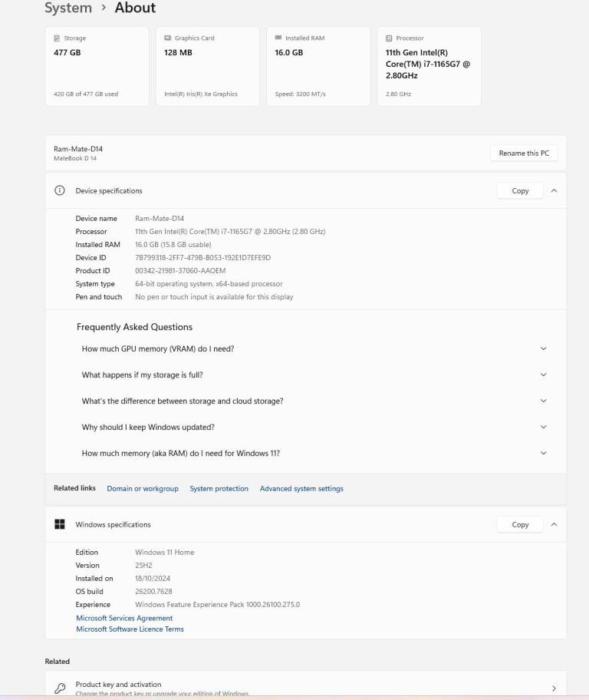Click the 'Speed: 3200 MT/s' text
The image size is (589, 700).
(x=301, y=94)
